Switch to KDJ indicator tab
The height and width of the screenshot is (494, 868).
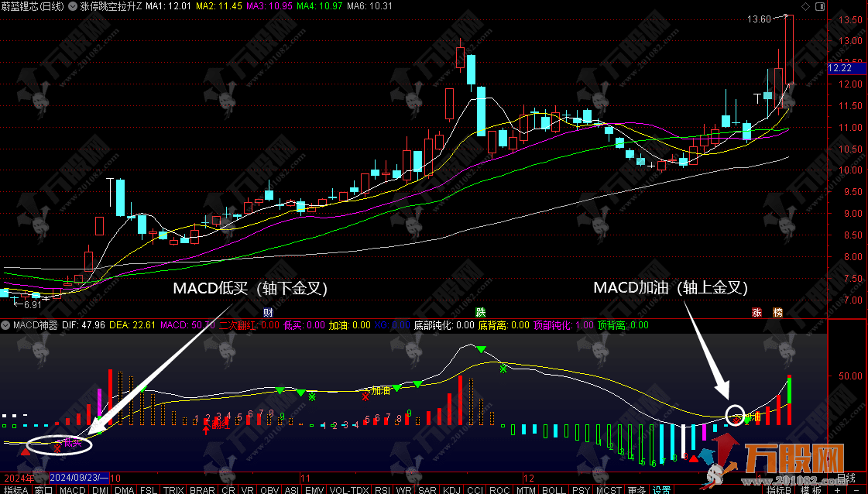451,489
